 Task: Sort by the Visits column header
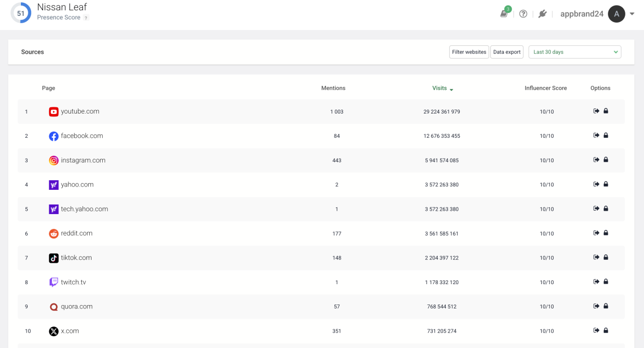(x=442, y=88)
